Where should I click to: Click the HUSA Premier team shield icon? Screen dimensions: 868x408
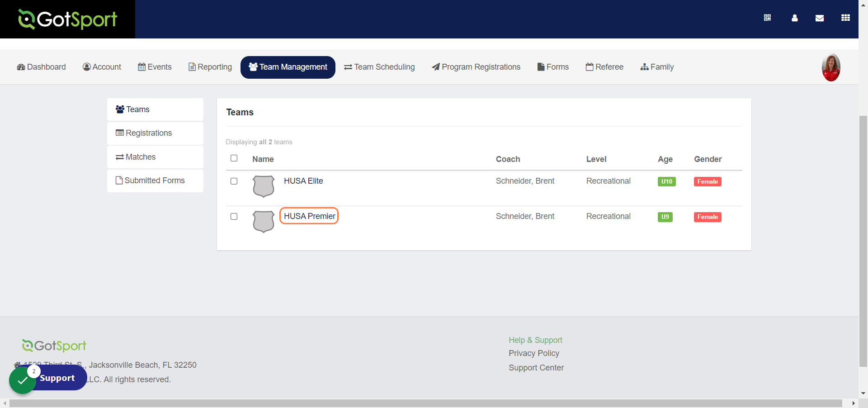coord(264,222)
